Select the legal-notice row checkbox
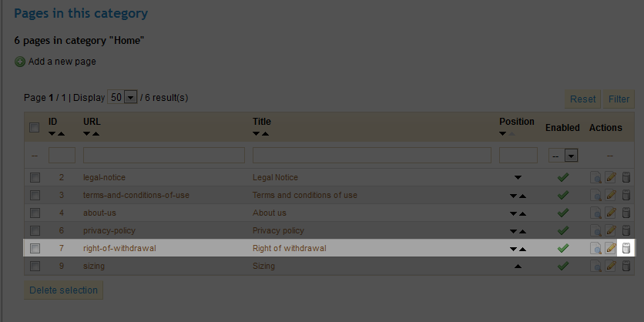This screenshot has height=322, width=644. (x=35, y=177)
